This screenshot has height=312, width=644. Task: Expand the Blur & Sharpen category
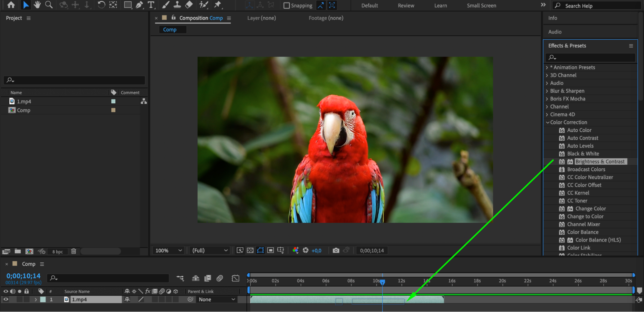(x=547, y=91)
